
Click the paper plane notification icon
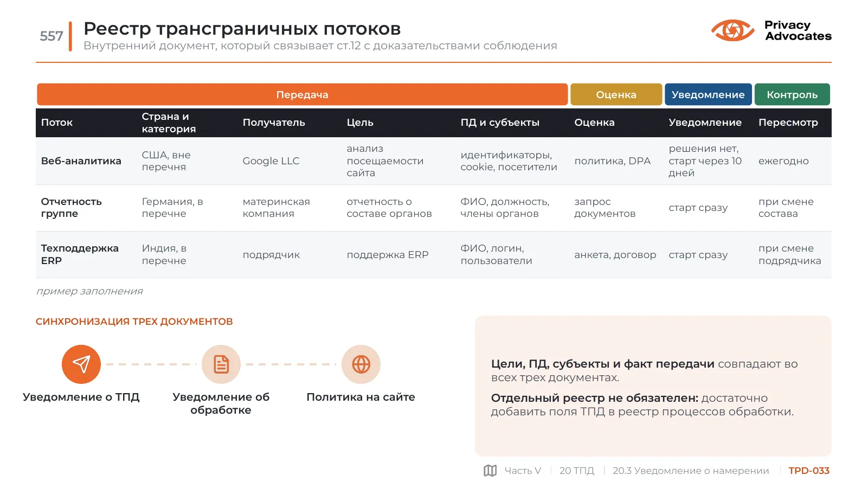[81, 364]
